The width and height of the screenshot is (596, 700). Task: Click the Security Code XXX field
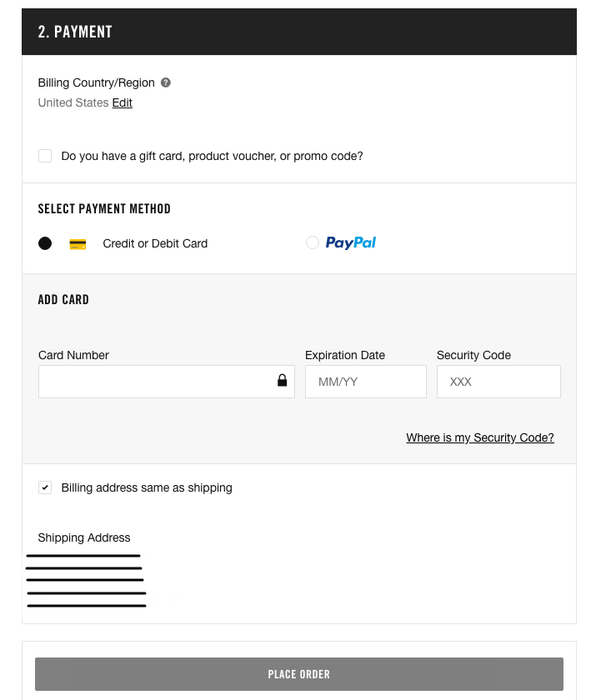pyautogui.click(x=498, y=381)
